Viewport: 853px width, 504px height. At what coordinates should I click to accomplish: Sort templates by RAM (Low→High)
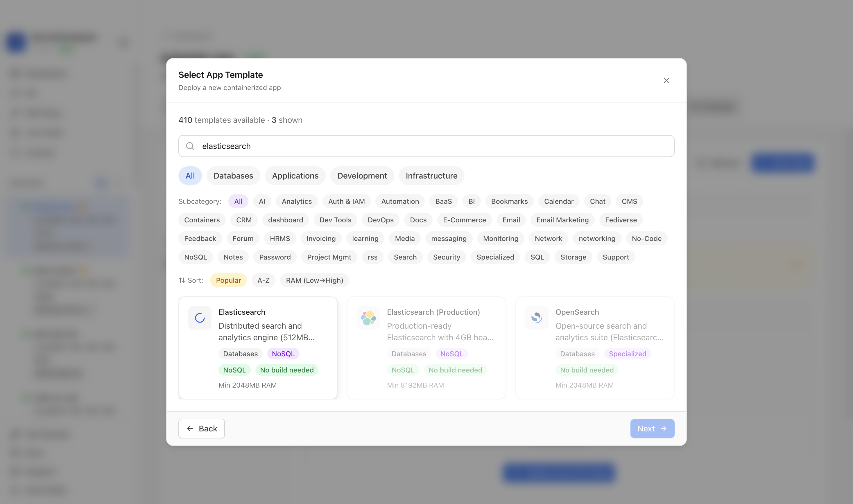(314, 280)
